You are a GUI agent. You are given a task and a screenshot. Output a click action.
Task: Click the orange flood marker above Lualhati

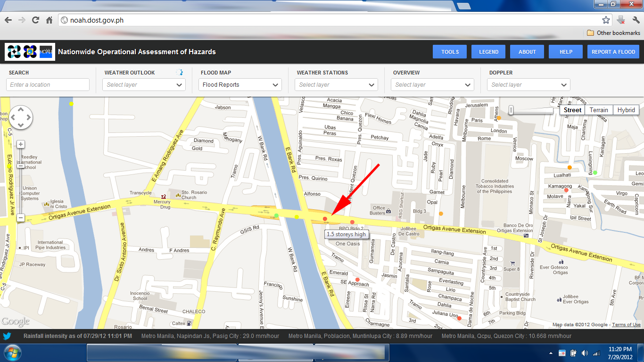click(570, 167)
